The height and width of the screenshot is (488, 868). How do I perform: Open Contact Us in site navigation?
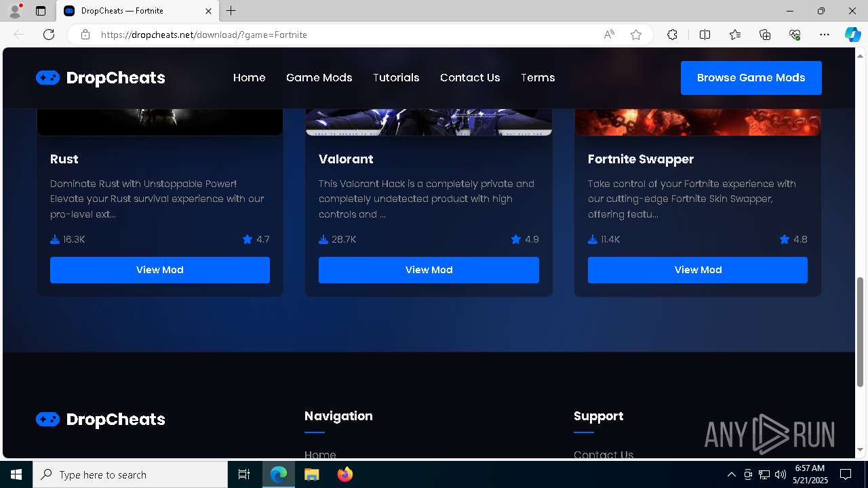(470, 78)
